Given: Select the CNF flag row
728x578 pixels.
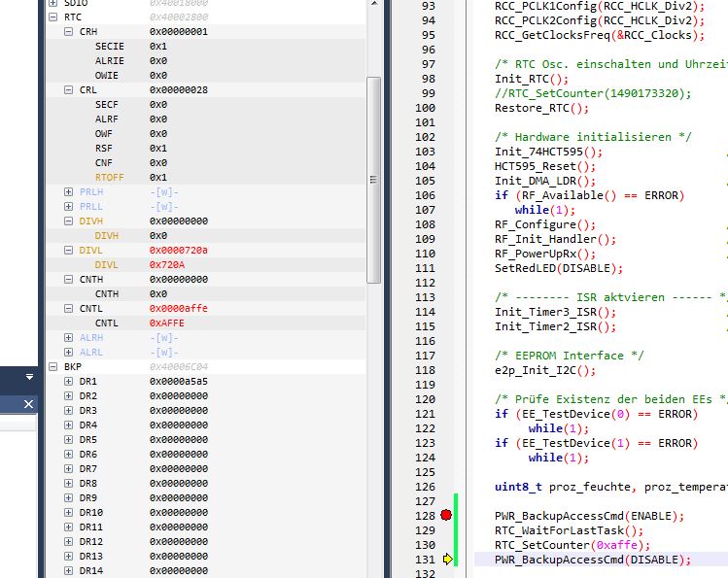Looking at the screenshot, I should click(x=206, y=163).
